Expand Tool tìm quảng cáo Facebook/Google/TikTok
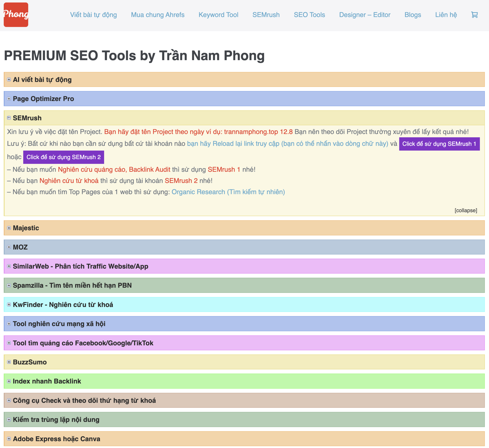The image size is (489, 448). [x=244, y=343]
